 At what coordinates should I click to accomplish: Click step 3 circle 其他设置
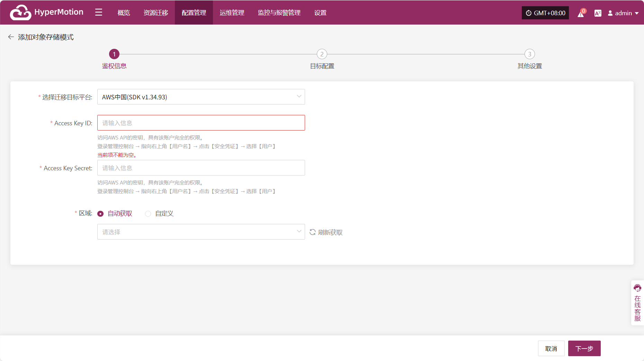click(x=530, y=54)
